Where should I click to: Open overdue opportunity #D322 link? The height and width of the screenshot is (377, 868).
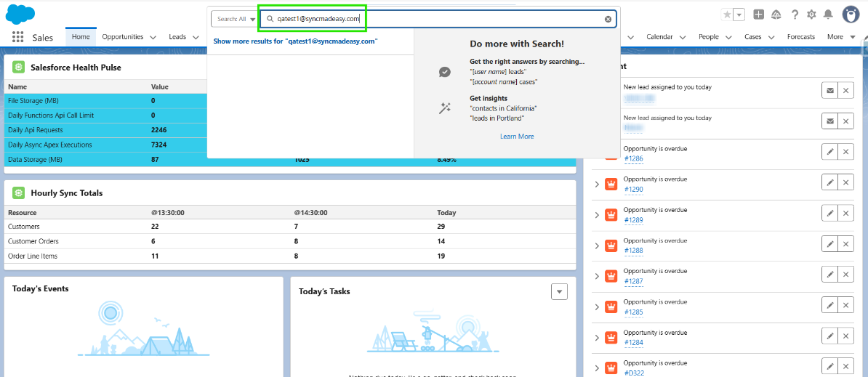(x=633, y=373)
